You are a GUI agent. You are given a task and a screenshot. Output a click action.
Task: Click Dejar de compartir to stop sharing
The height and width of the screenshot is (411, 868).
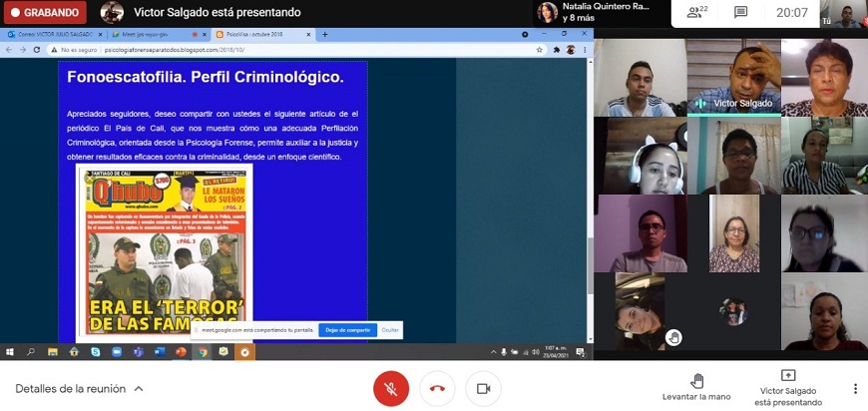coord(347,330)
